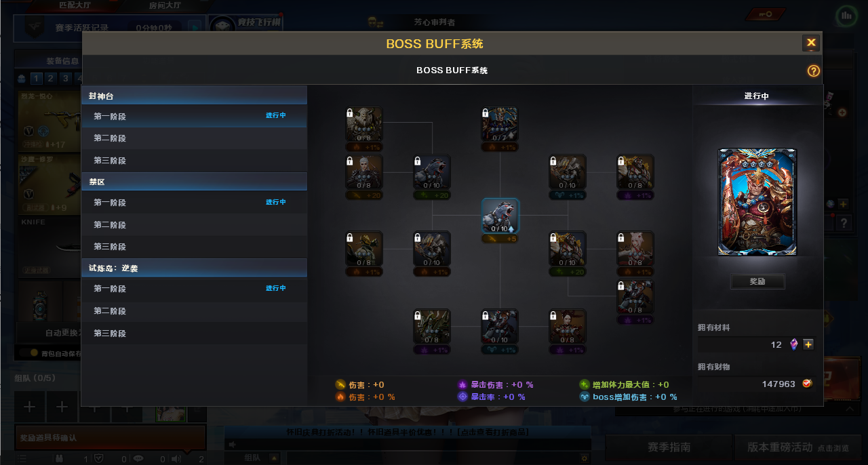This screenshot has height=465, width=868.
Task: Collapse the 封神台 section header
Action: pyautogui.click(x=194, y=96)
